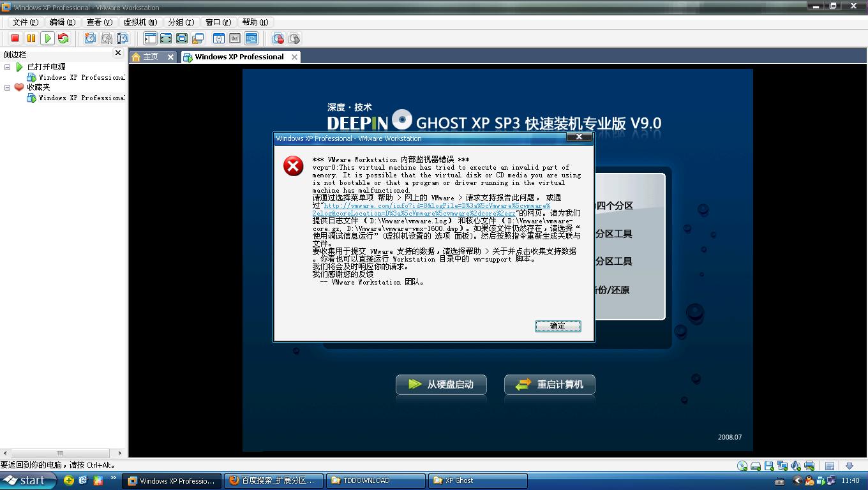
Task: Click the sidebar horizontal scrollbar
Action: (60, 453)
